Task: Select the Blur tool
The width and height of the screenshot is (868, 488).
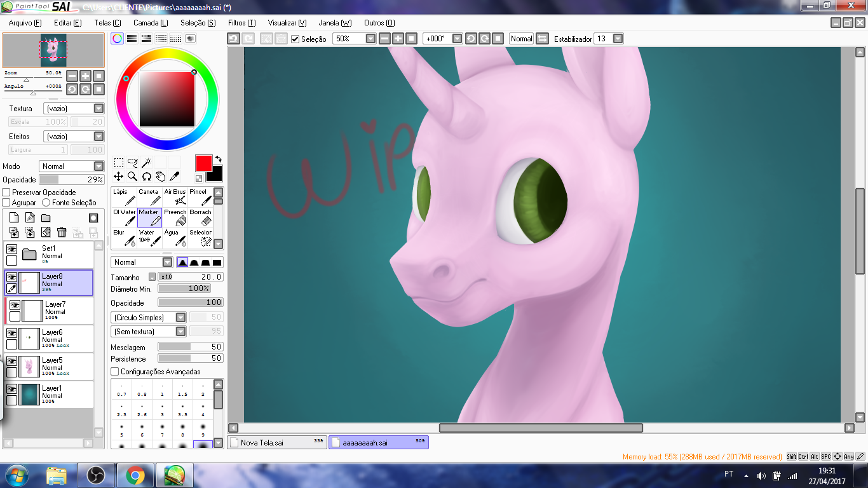Action: [x=124, y=238]
